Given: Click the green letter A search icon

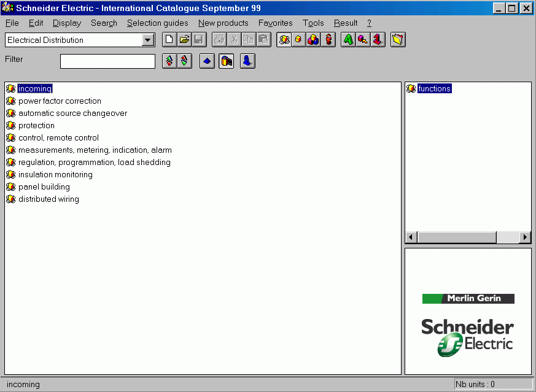Looking at the screenshot, I should click(x=348, y=40).
